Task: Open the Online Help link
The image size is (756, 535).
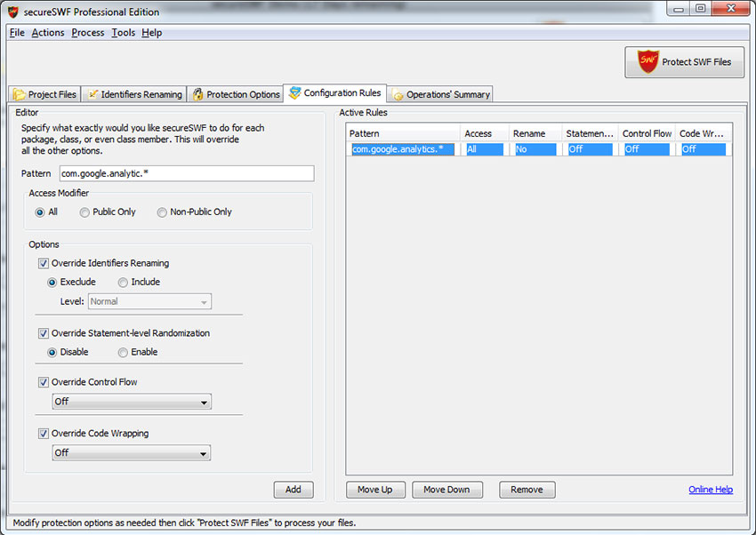Action: point(710,490)
